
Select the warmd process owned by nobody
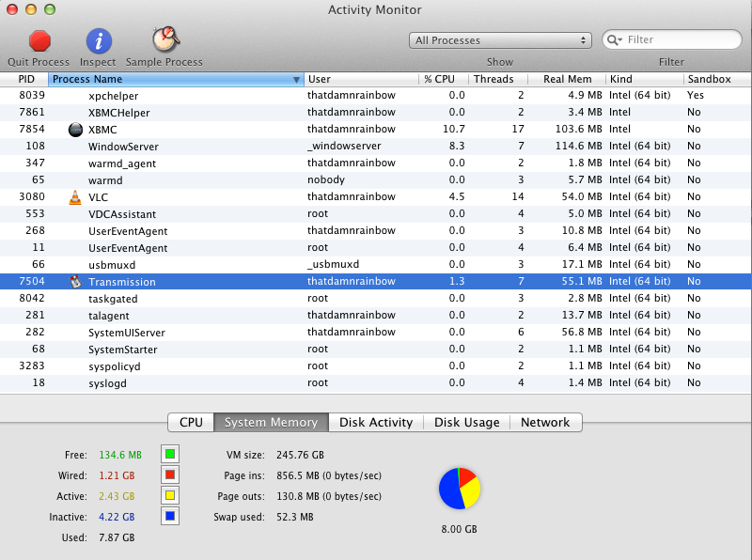click(376, 179)
